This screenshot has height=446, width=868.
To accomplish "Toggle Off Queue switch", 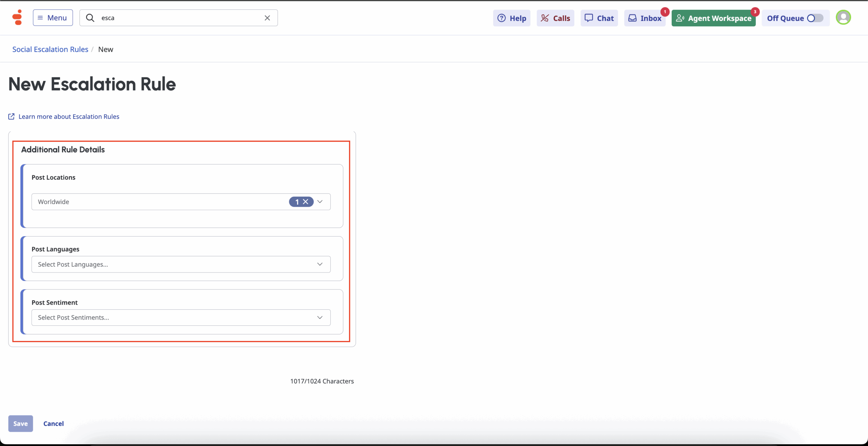I will click(x=815, y=18).
